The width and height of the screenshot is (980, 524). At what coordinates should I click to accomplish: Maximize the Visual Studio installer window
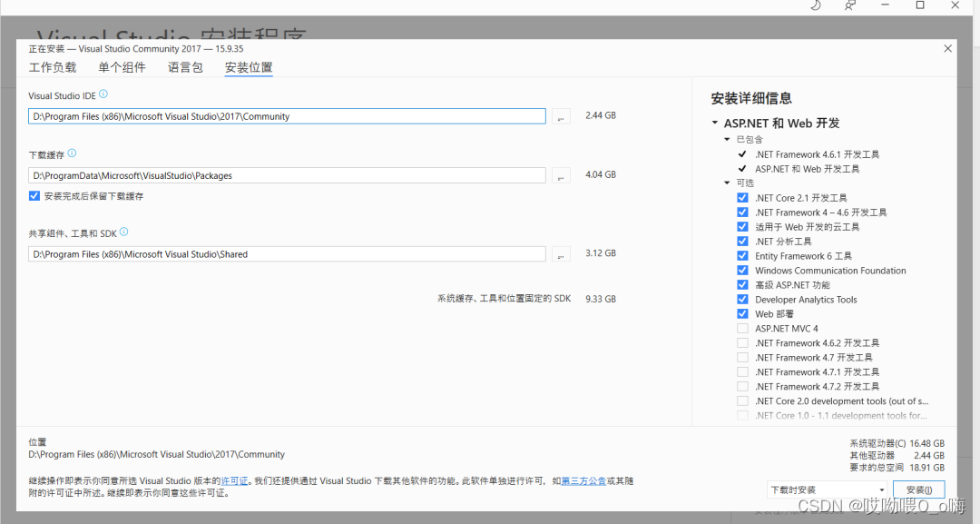[x=920, y=5]
